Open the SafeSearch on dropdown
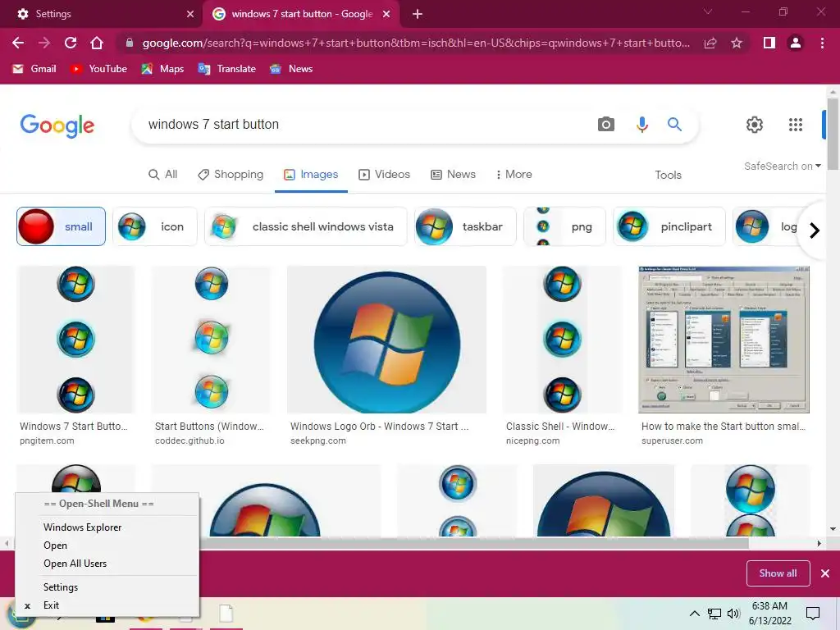The width and height of the screenshot is (840, 630). tap(782, 167)
